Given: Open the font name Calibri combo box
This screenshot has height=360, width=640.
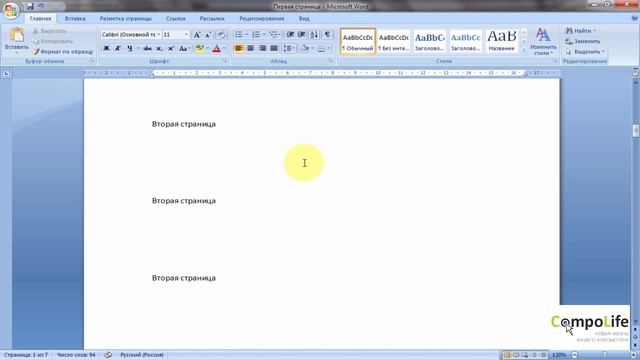Looking at the screenshot, I should (x=131, y=35).
